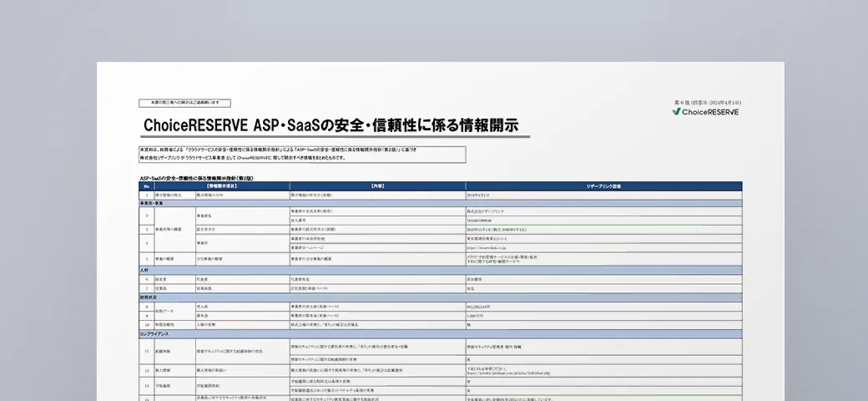Click the small boxed notice above the title
This screenshot has height=401, width=868.
point(185,103)
